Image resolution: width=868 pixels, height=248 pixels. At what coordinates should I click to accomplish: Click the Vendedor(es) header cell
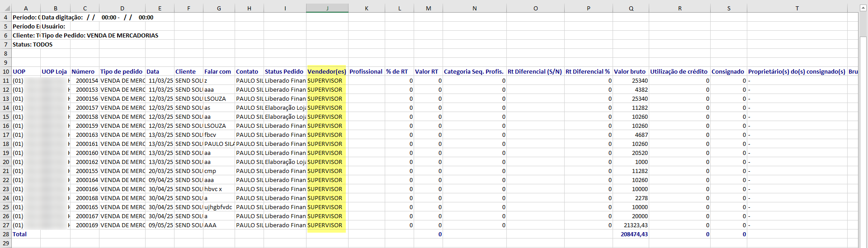(x=327, y=71)
